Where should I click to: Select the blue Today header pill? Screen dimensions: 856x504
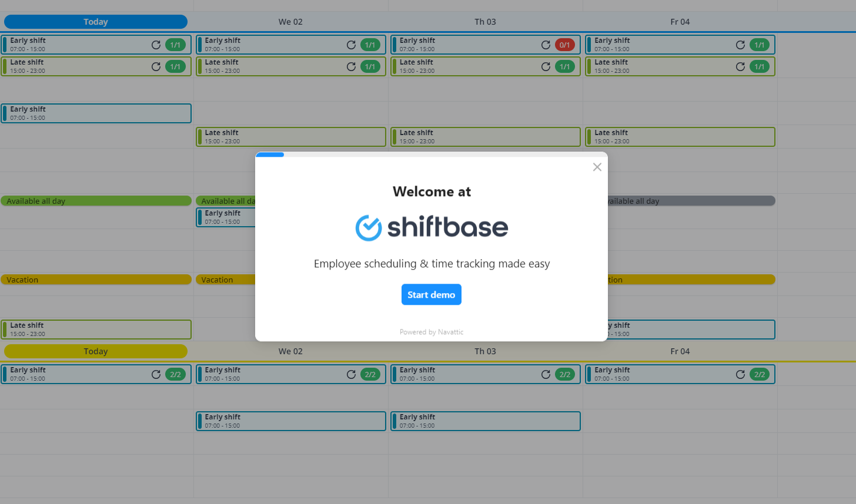(96, 22)
